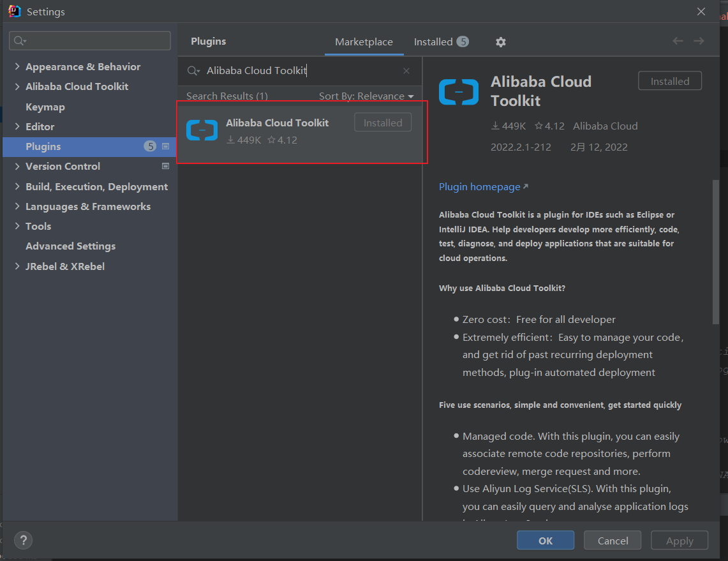Expand Languages & Frameworks node

pyautogui.click(x=17, y=206)
